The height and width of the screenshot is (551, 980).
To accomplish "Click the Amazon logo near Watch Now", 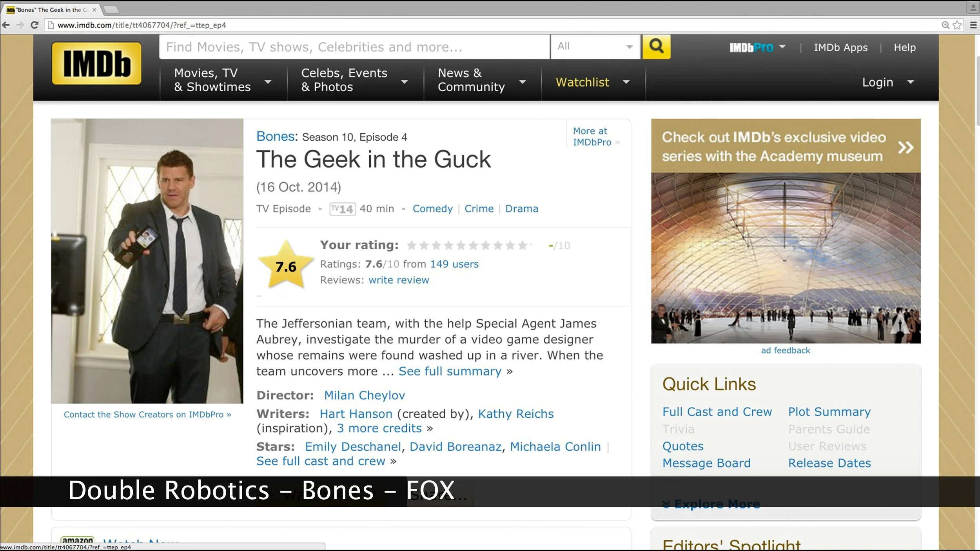I will [x=78, y=539].
